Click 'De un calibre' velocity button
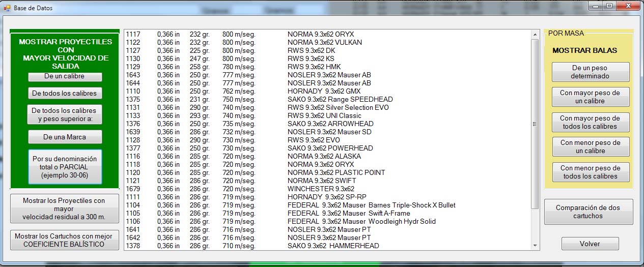The image size is (644, 267). click(65, 76)
